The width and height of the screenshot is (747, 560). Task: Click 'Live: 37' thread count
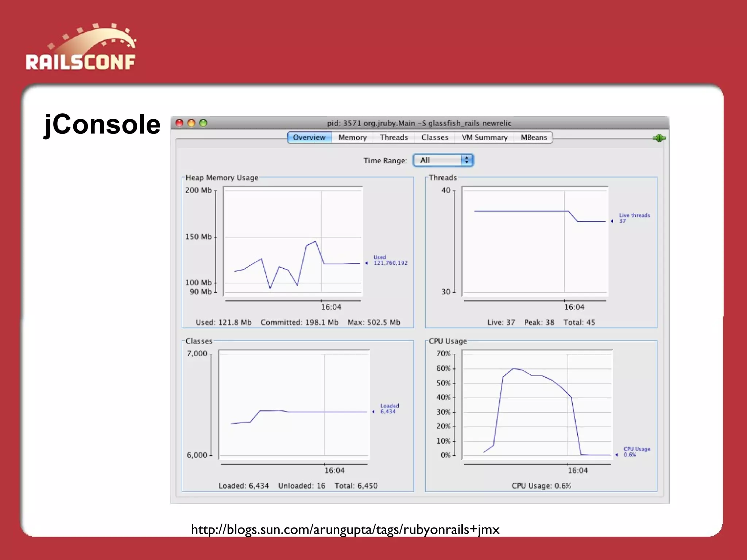tap(501, 322)
